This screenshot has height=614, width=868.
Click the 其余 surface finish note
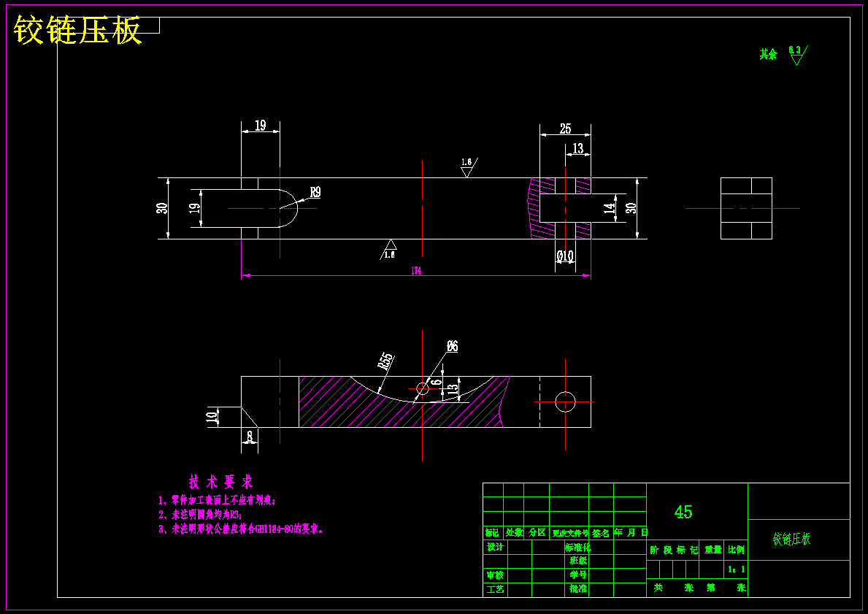(769, 54)
